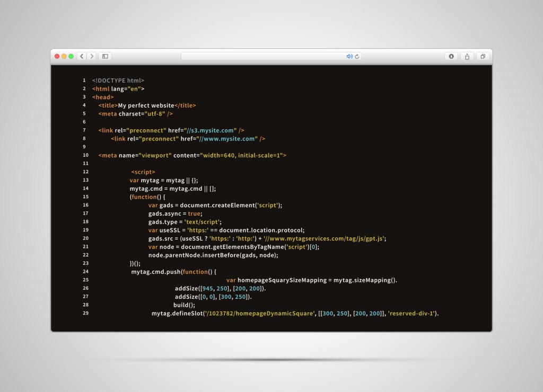
Task: Click the 'reserved-div-1' string on line 29
Action: coord(412,313)
